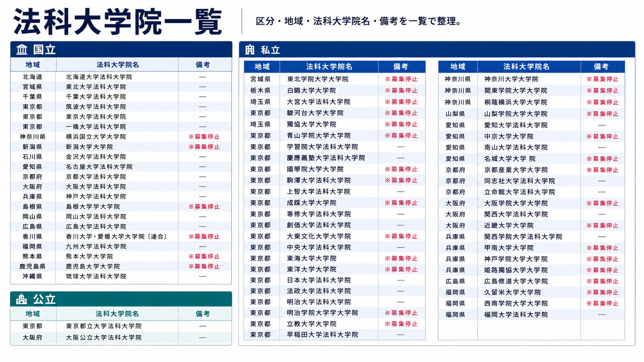Click 千葉大学法科大学院

[96, 97]
